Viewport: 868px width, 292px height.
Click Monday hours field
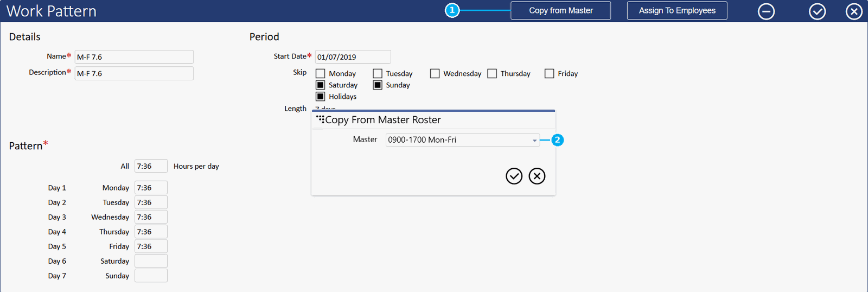coord(151,188)
